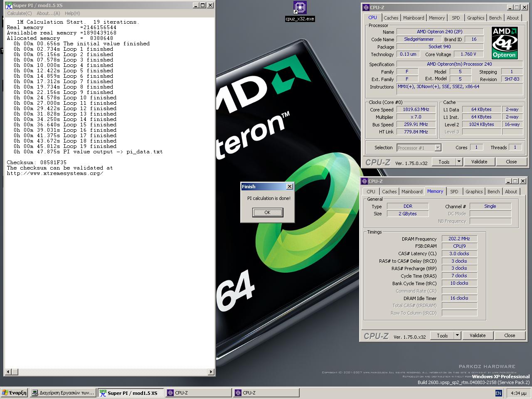
Task: Switch to Caches tab in upper CPU-Z
Action: tap(391, 18)
